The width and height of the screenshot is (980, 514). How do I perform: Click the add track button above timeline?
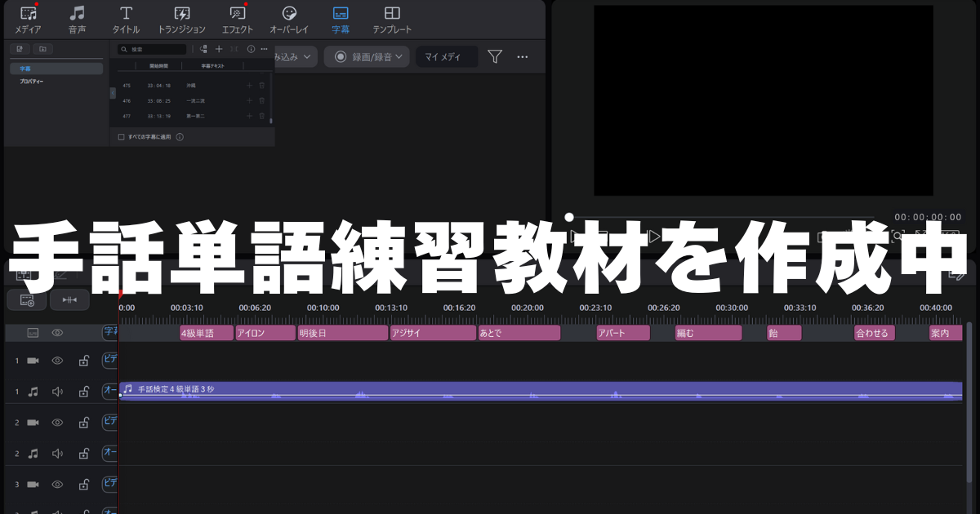pos(26,300)
